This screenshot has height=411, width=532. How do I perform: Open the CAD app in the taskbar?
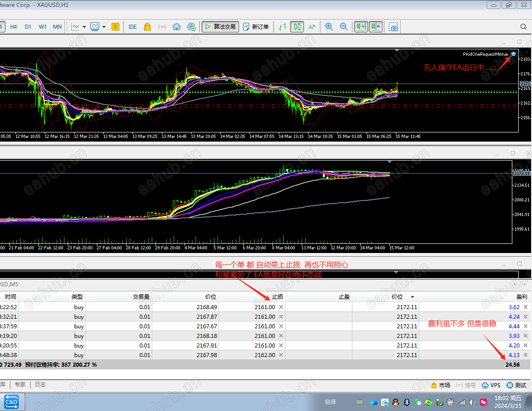[x=11, y=402]
